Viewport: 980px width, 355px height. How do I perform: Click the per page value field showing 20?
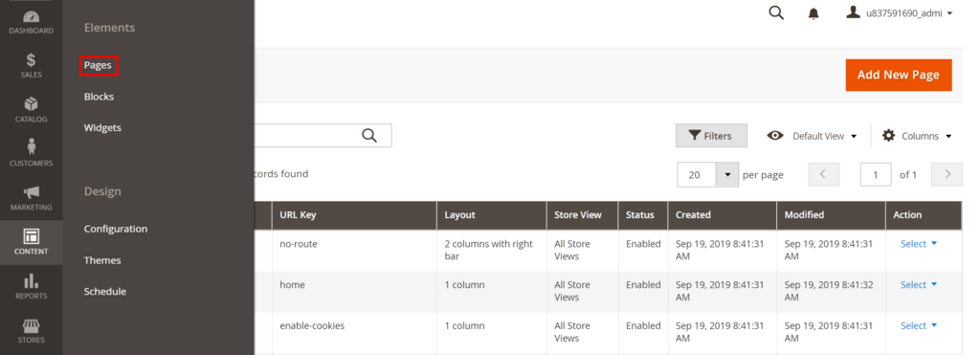697,175
